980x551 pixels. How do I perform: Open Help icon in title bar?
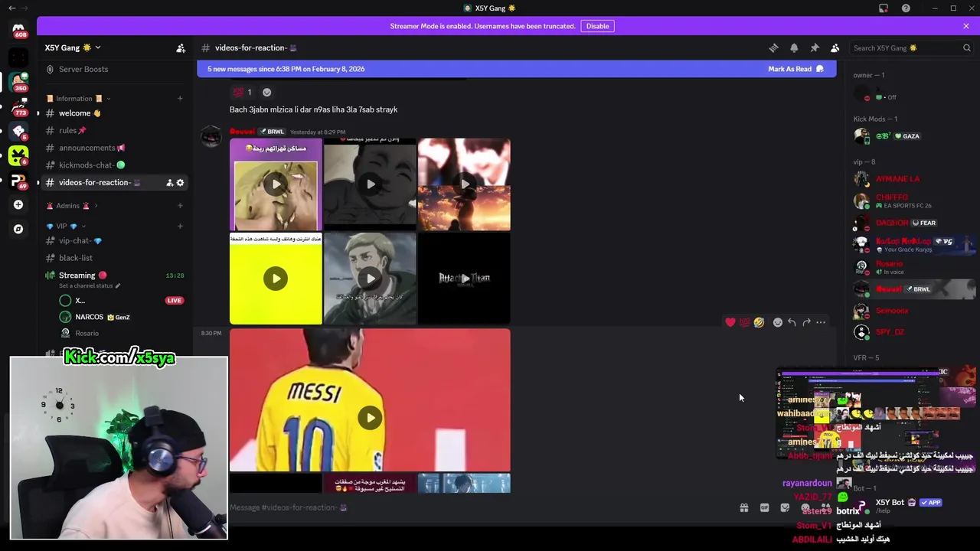(906, 8)
